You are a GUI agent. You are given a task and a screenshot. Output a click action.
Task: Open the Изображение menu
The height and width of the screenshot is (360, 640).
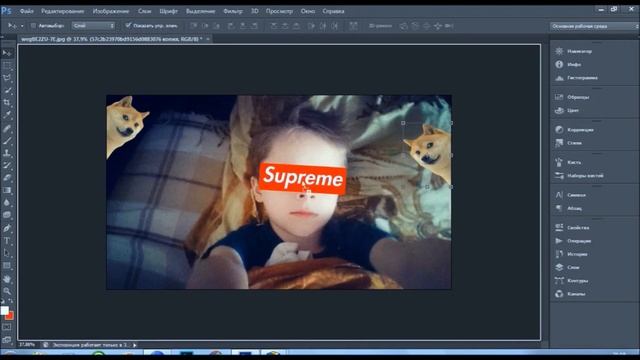click(111, 11)
